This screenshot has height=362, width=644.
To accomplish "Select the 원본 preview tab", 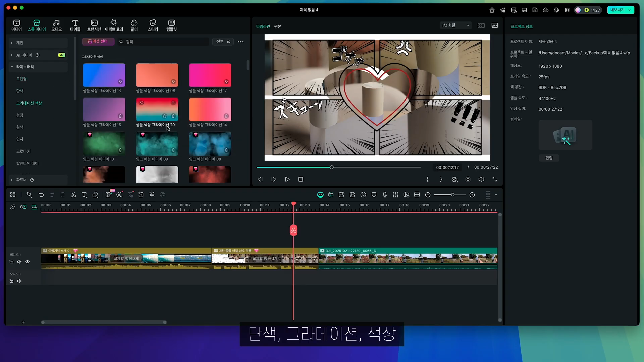I will (278, 26).
